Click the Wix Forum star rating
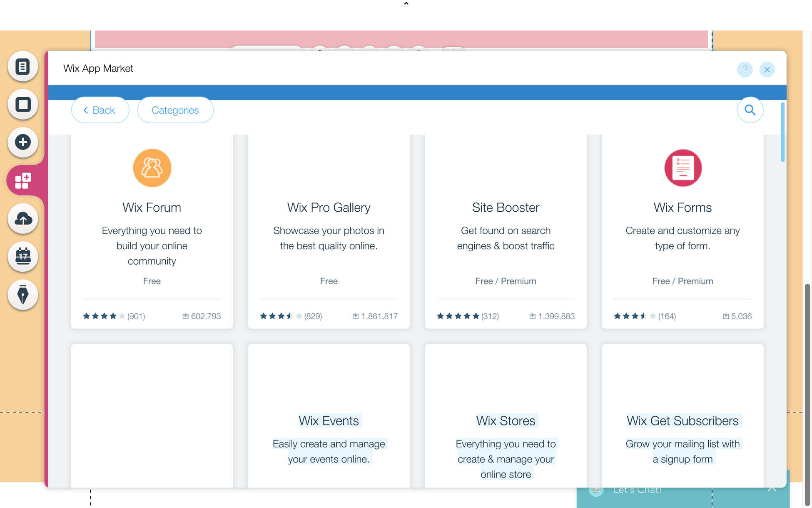The height and width of the screenshot is (508, 812). click(x=104, y=316)
